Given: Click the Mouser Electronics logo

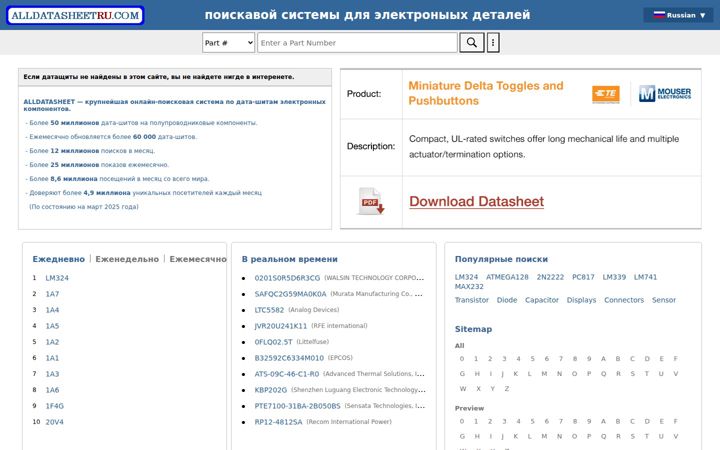Looking at the screenshot, I should point(665,94).
